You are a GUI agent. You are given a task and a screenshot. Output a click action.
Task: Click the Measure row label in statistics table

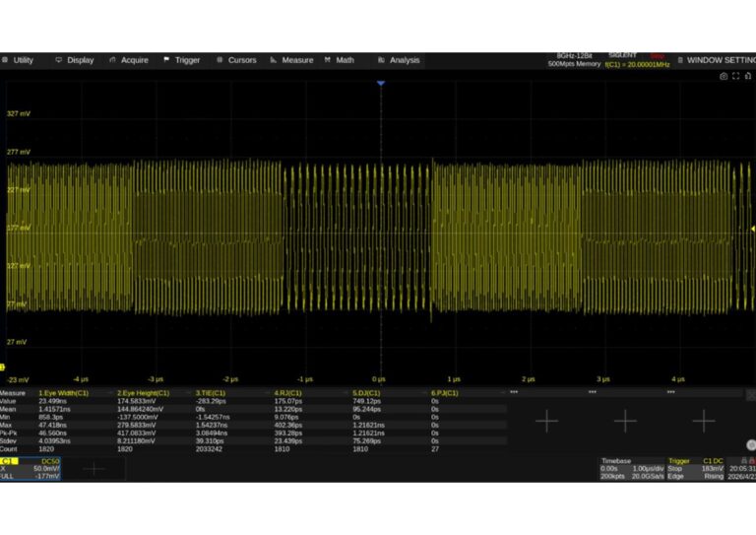tap(13, 393)
